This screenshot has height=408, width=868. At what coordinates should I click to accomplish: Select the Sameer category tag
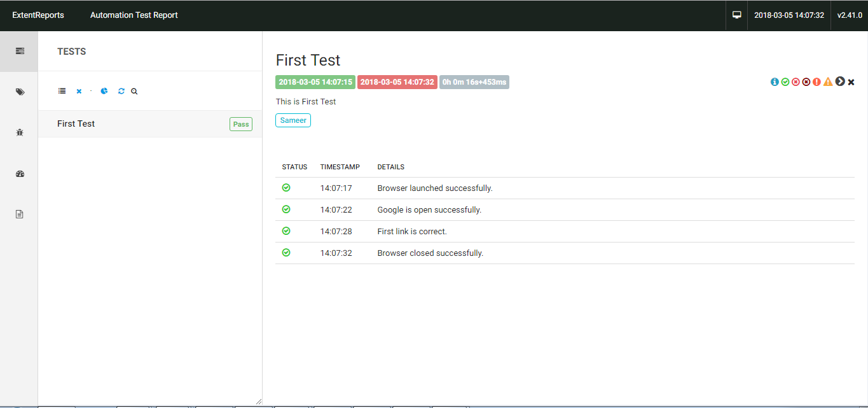pyautogui.click(x=293, y=120)
